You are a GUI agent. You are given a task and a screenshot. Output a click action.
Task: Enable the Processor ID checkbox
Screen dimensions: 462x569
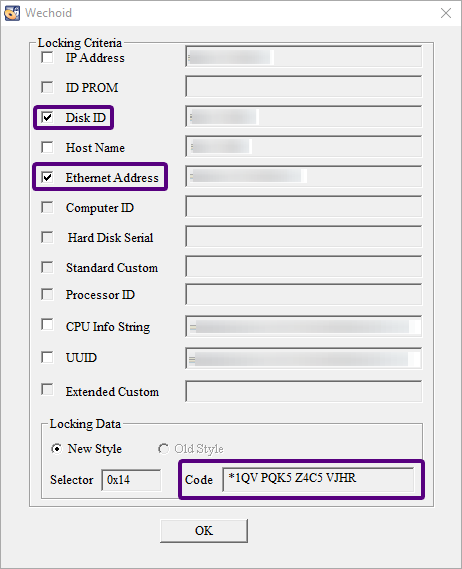pyautogui.click(x=47, y=294)
